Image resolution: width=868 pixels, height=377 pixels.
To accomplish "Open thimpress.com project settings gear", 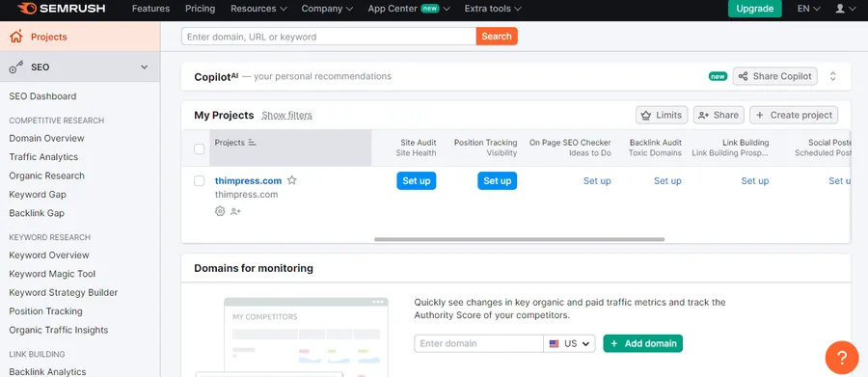I will [x=220, y=211].
